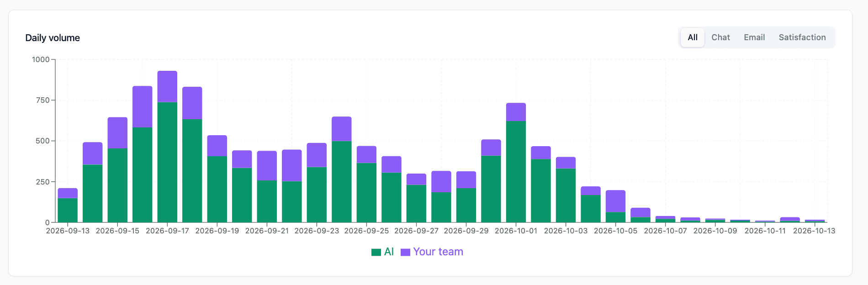Click the bar directly above the 2026-09-15 label
Viewport: 868px width, 285px height.
tap(117, 170)
